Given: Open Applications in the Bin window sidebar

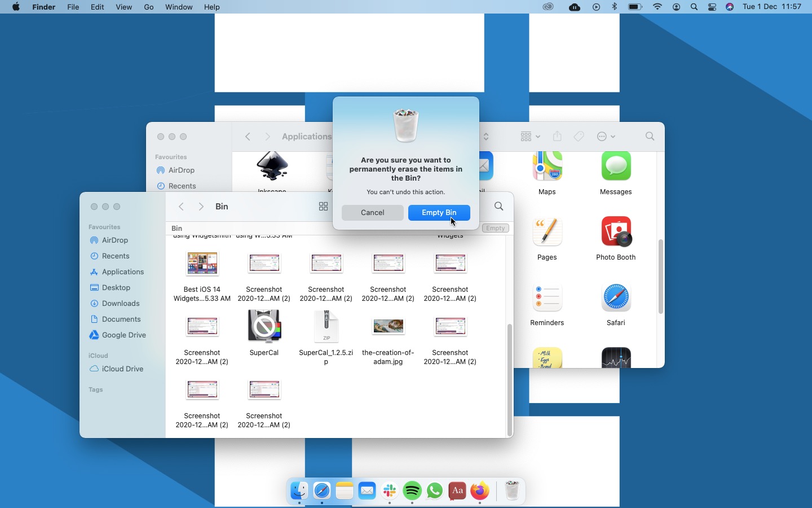Looking at the screenshot, I should point(123,272).
